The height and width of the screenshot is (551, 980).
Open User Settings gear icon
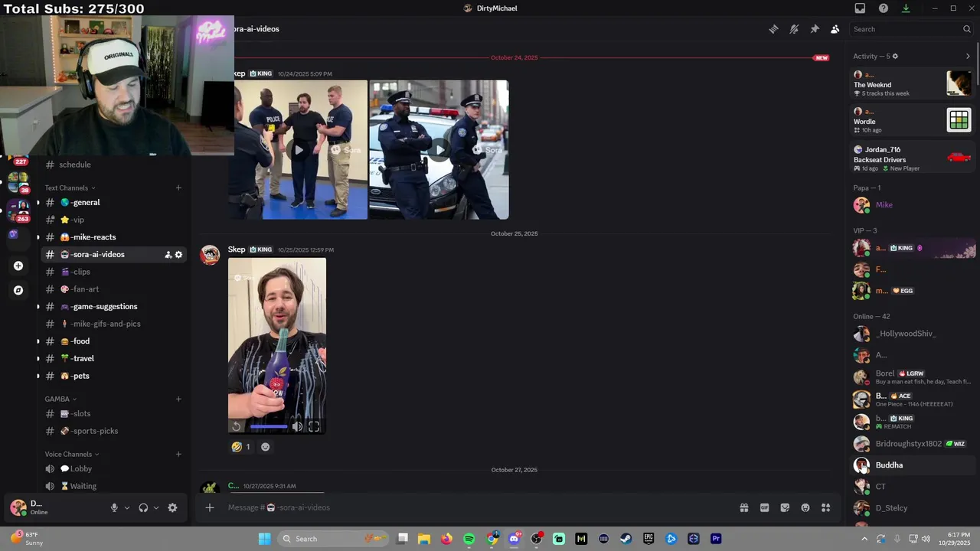(172, 507)
